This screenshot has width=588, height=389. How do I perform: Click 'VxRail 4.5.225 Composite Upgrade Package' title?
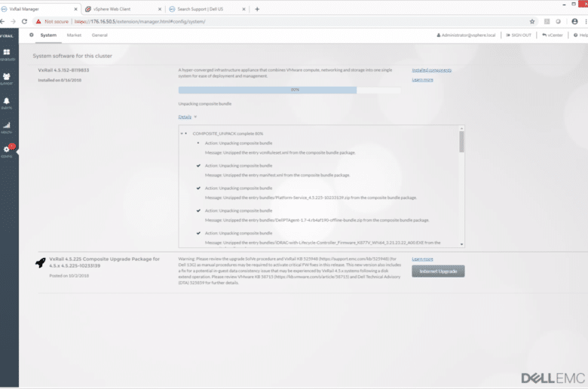coord(104,262)
